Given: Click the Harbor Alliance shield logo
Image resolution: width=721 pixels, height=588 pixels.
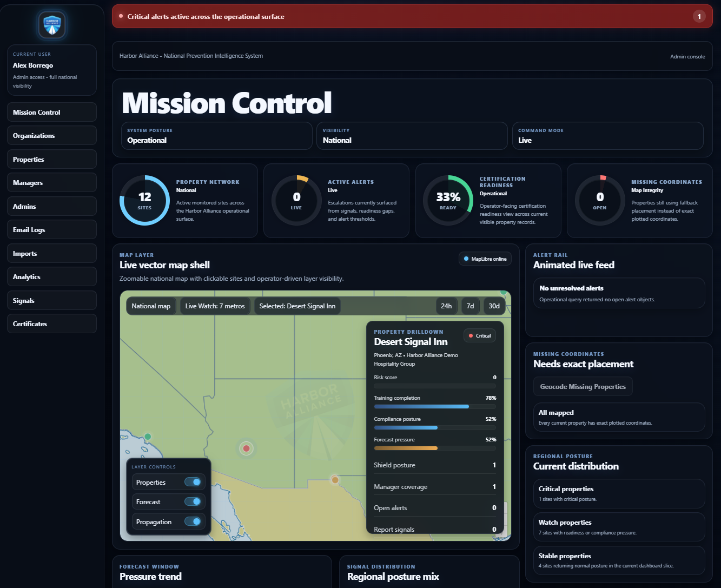Looking at the screenshot, I should coord(51,24).
